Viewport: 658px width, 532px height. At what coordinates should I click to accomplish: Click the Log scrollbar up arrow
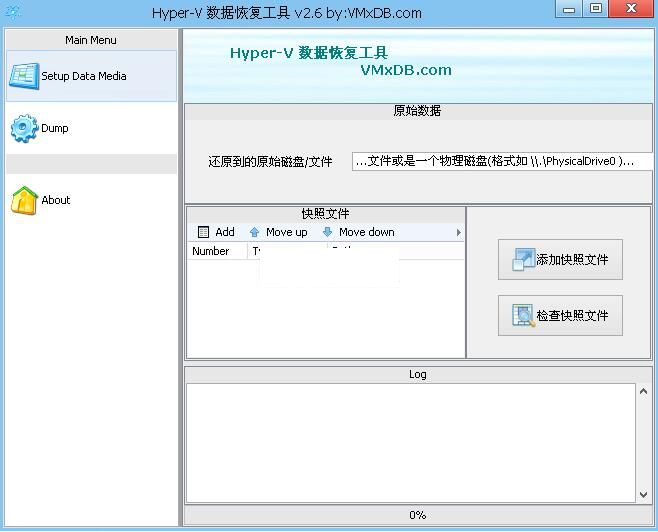pos(643,392)
